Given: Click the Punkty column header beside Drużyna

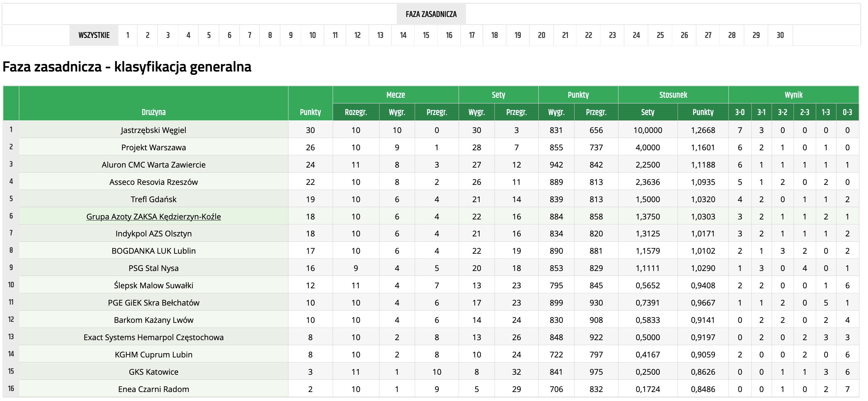Looking at the screenshot, I should (310, 112).
